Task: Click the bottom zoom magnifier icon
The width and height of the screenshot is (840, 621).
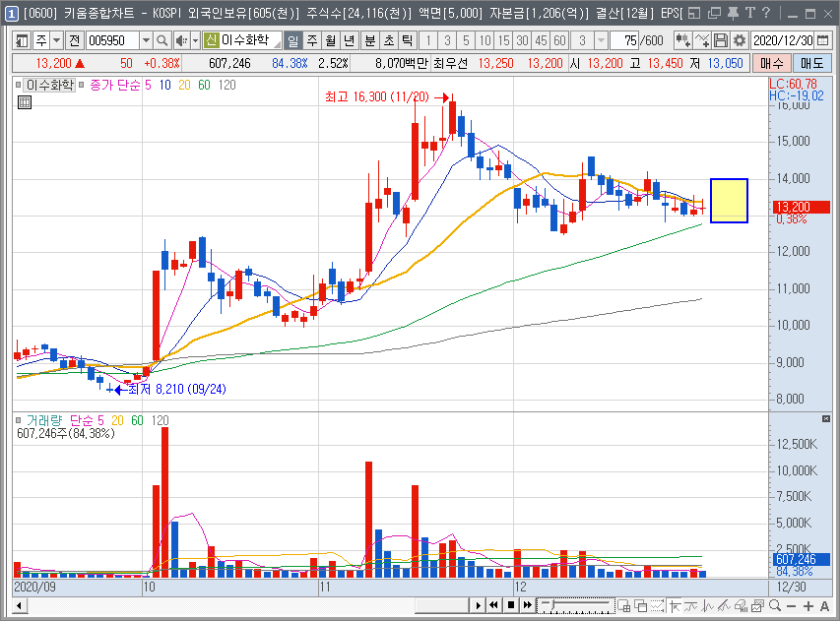Action: click(x=775, y=605)
